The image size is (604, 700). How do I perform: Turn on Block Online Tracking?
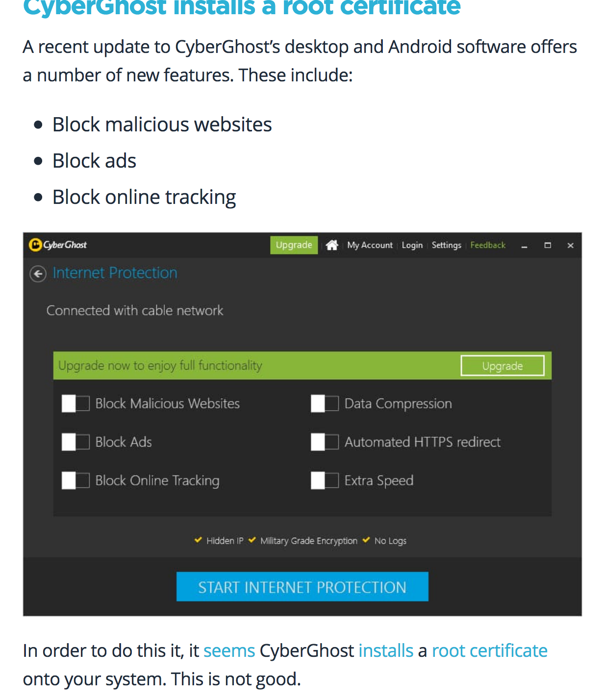click(x=75, y=480)
